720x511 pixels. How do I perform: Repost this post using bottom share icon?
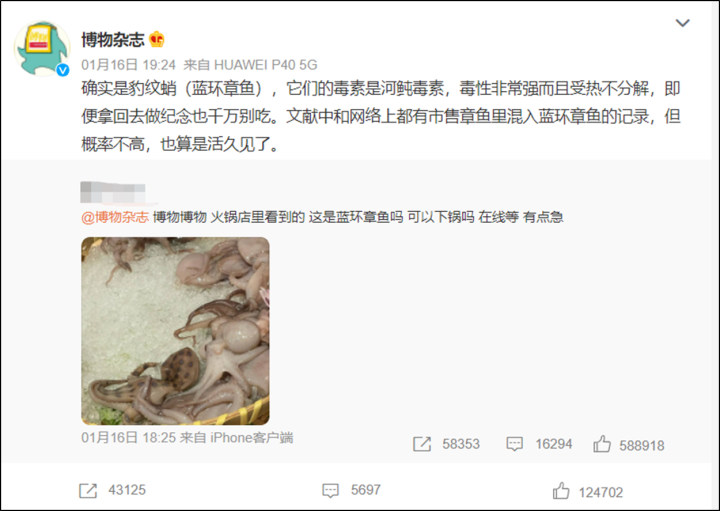coord(88,491)
